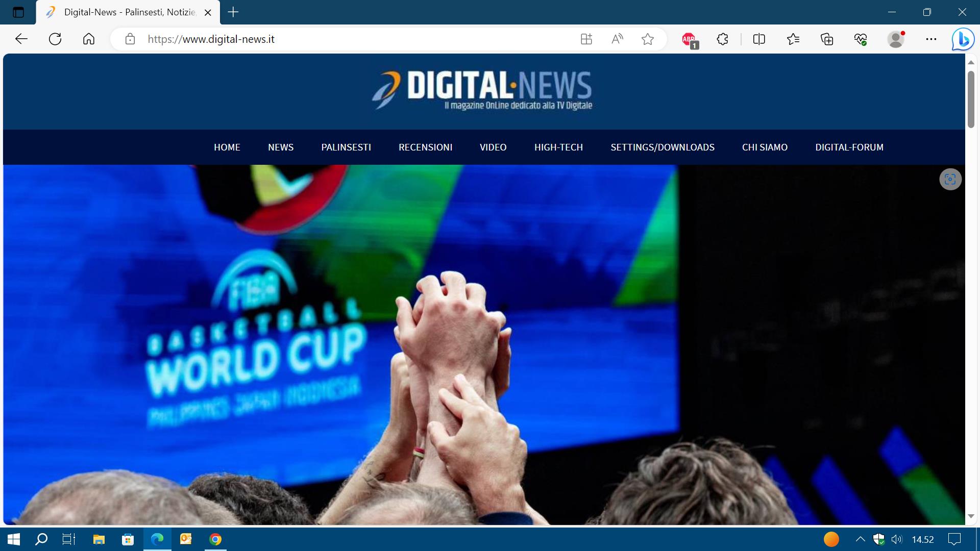Open the volume control
Image resolution: width=980 pixels, height=551 pixels.
[896, 539]
